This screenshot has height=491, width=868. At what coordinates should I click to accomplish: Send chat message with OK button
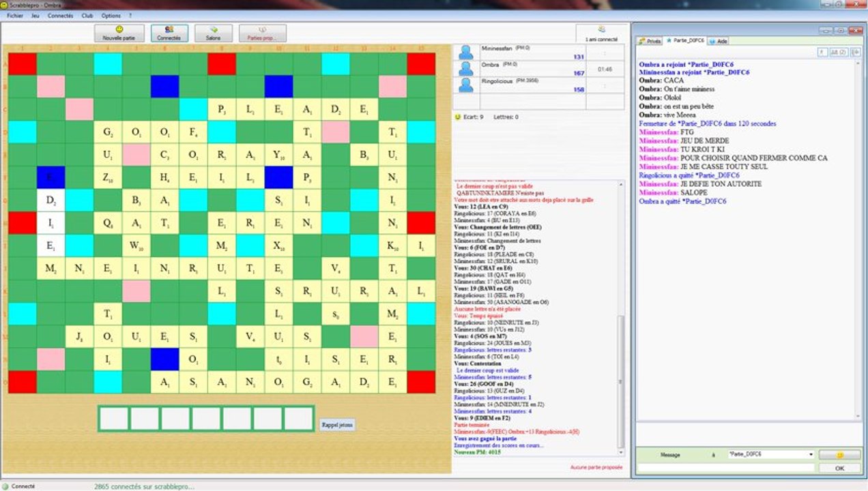coord(839,468)
